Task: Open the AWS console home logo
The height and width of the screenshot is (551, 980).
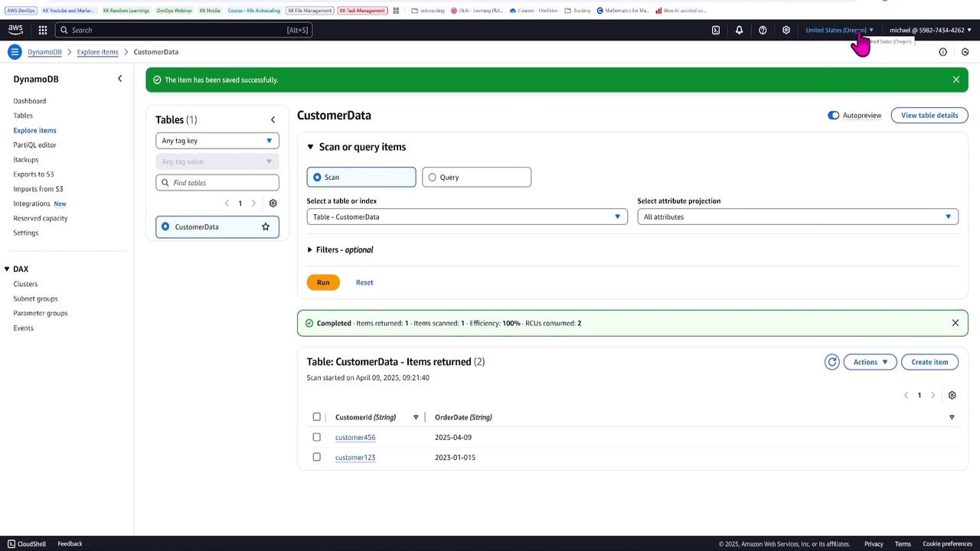Action: click(15, 30)
